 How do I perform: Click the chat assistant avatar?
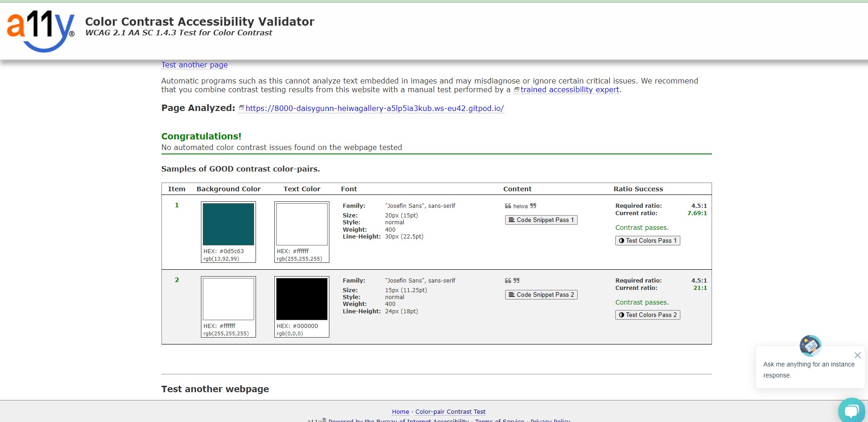coord(810,345)
